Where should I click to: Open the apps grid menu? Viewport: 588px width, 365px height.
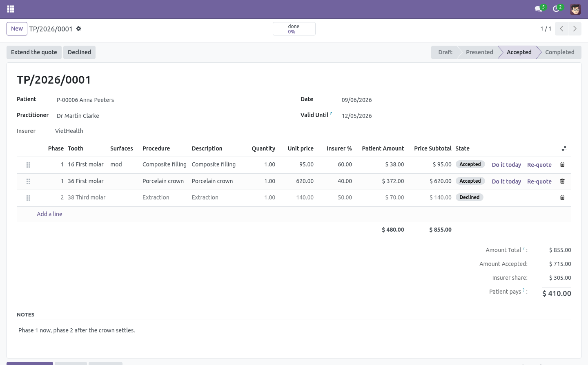click(11, 9)
